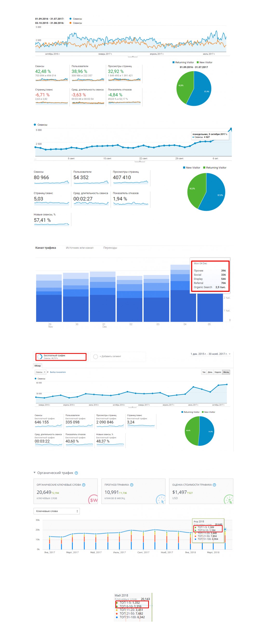Click the orange Сеансы legend dot for 03.10.2015 range
The image size is (266, 644).
(70, 23)
